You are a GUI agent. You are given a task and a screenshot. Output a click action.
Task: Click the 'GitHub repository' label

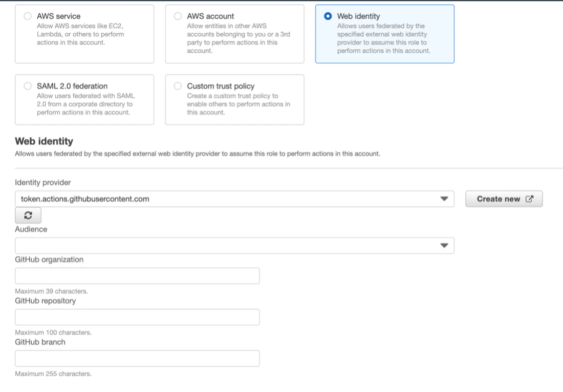(x=45, y=301)
